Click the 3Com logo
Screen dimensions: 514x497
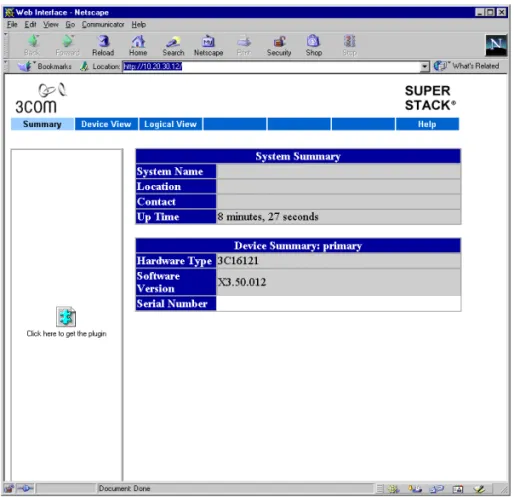pyautogui.click(x=40, y=98)
